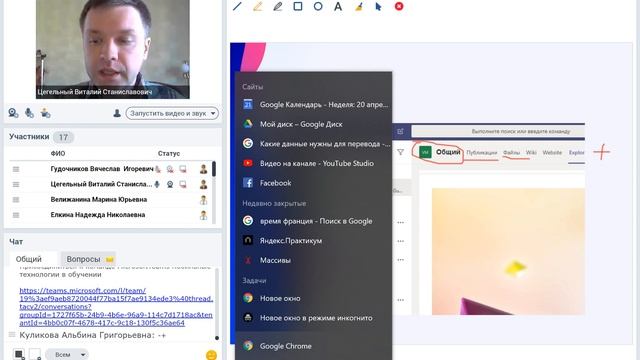Click the person silhouette icon beside start dropdown
The width and height of the screenshot is (640, 360).
pos(117,113)
